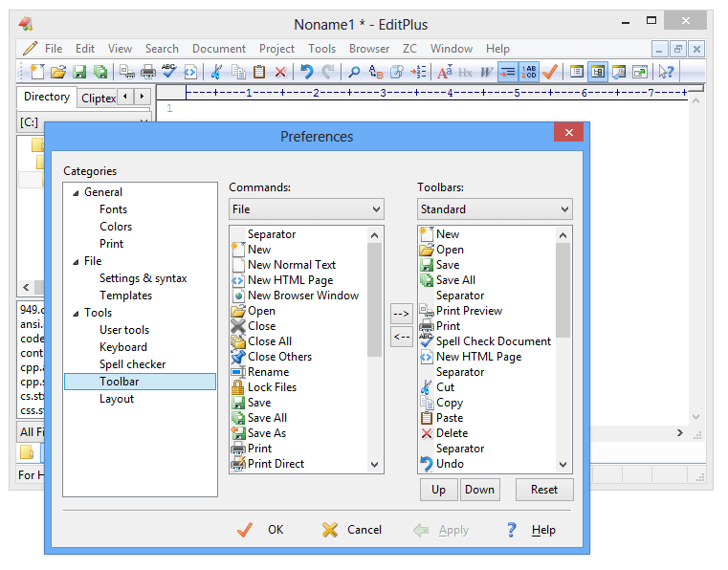Click the red Delete X toolbar icon
Image resolution: width=728 pixels, height=570 pixels.
click(x=280, y=72)
